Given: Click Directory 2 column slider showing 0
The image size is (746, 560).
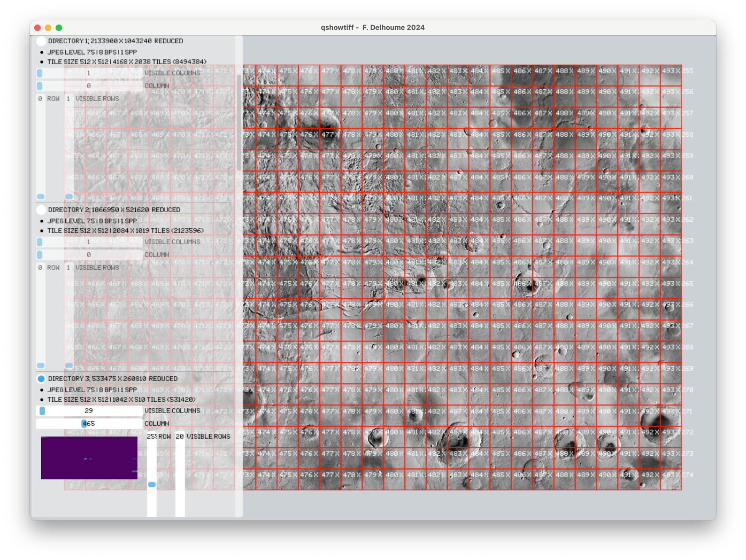Looking at the screenshot, I should pos(89,255).
